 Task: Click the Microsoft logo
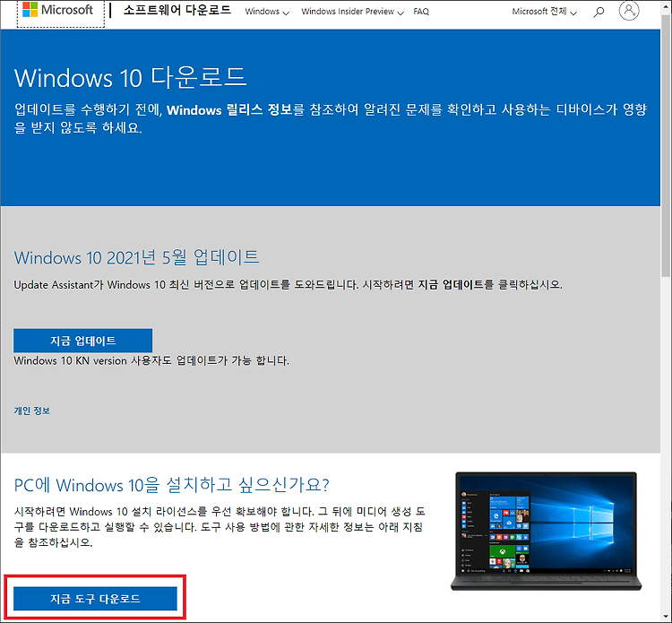pyautogui.click(x=58, y=10)
